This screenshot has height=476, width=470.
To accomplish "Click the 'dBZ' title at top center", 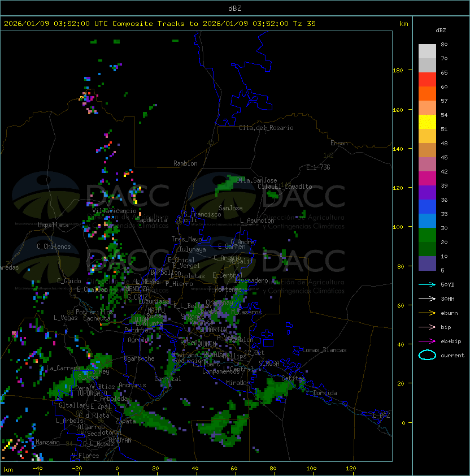I will [235, 8].
